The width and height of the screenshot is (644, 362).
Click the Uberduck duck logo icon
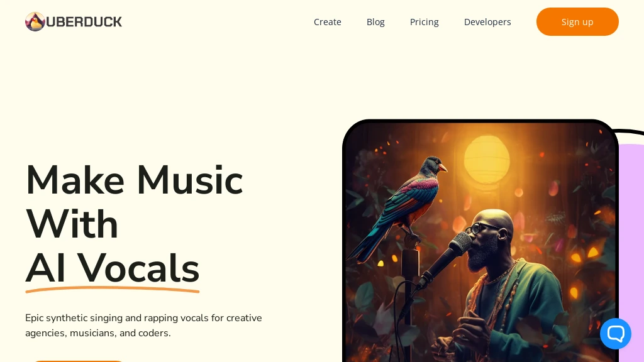pos(35,22)
